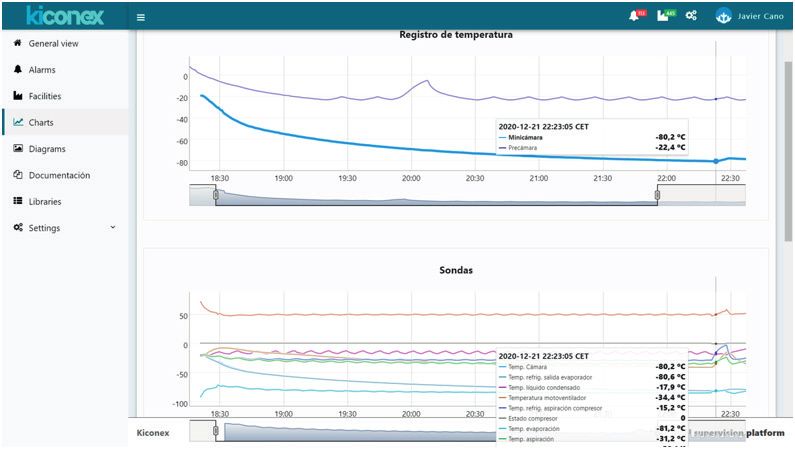Click the page vertical scrollbar
Screen dimensions: 795x449
point(787,150)
